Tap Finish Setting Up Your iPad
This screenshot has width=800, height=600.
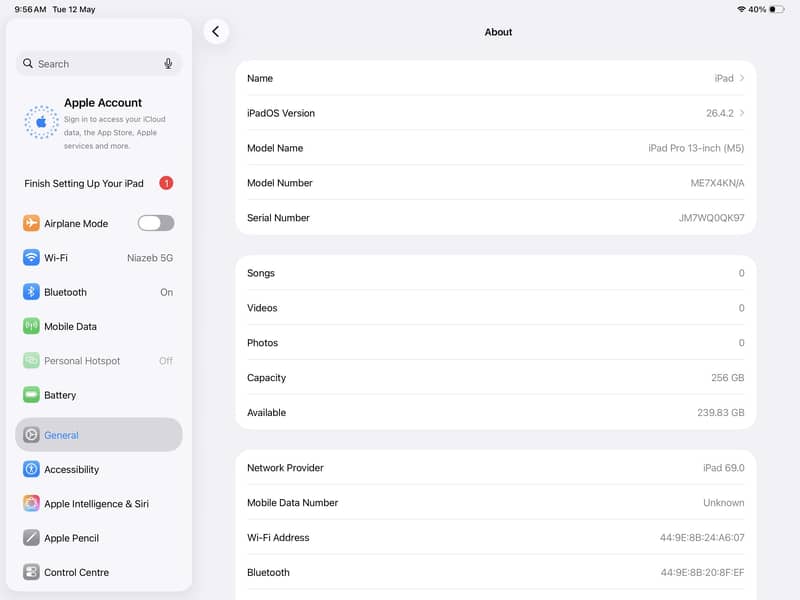tap(99, 183)
